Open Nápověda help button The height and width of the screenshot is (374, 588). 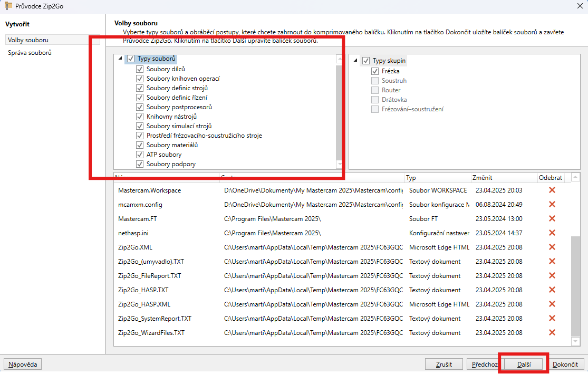(23, 364)
